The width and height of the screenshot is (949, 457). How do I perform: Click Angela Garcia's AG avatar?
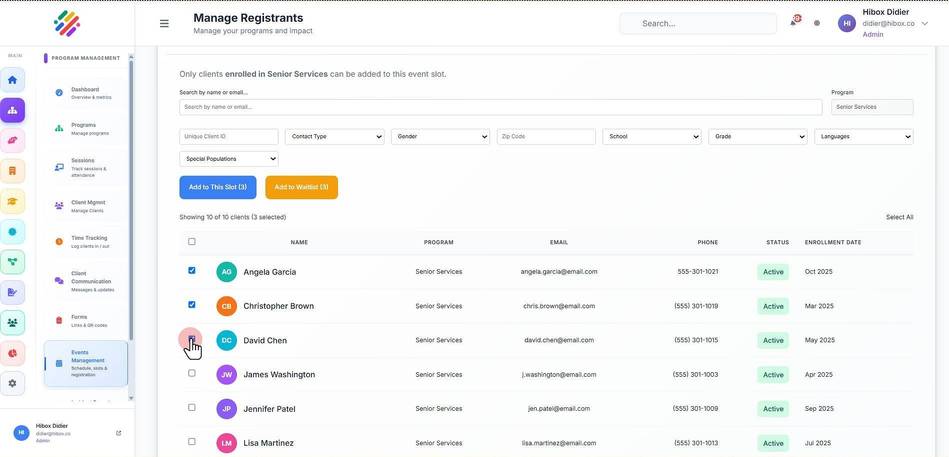pyautogui.click(x=226, y=272)
